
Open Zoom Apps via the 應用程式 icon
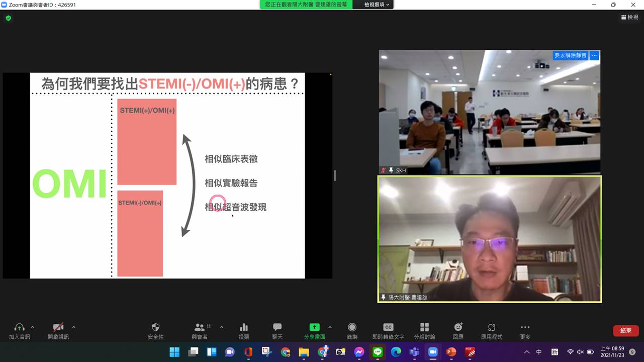(x=491, y=326)
